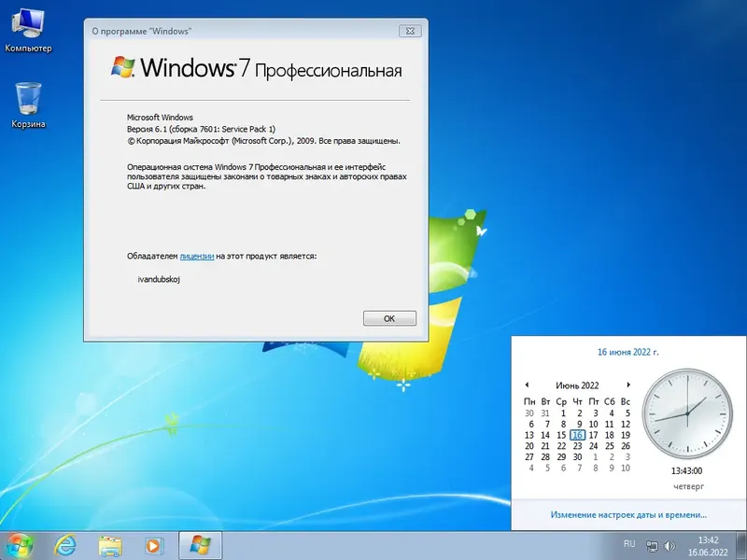Click Июнь 2022 to change calendar view

click(x=579, y=385)
